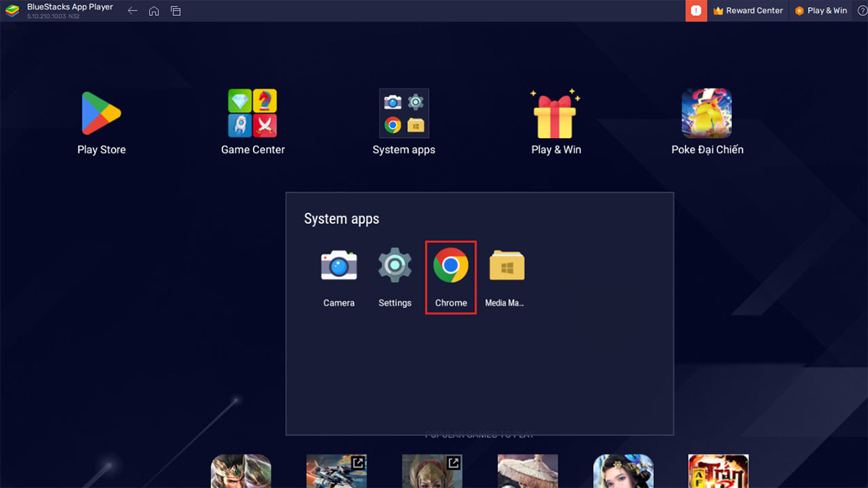
Task: Launch Poke Đại Chiến game
Action: pyautogui.click(x=707, y=114)
